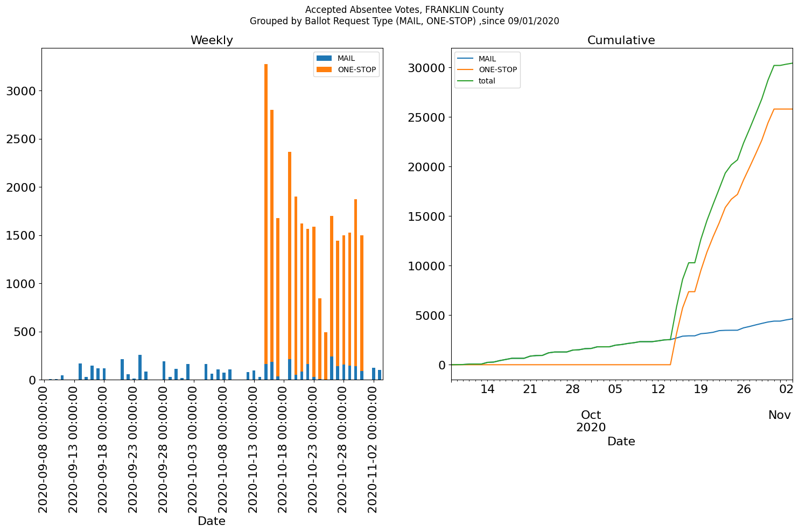Image resolution: width=799 pixels, height=532 pixels.
Task: Click the orange ONE-STOP swatch in Weekly legend
Action: [325, 69]
